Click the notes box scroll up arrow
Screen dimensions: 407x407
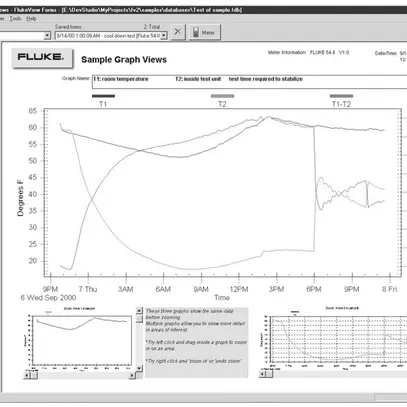139,311
